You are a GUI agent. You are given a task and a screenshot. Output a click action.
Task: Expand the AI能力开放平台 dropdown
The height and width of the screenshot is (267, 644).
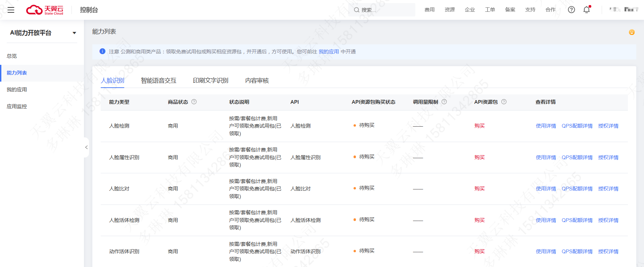(x=74, y=33)
